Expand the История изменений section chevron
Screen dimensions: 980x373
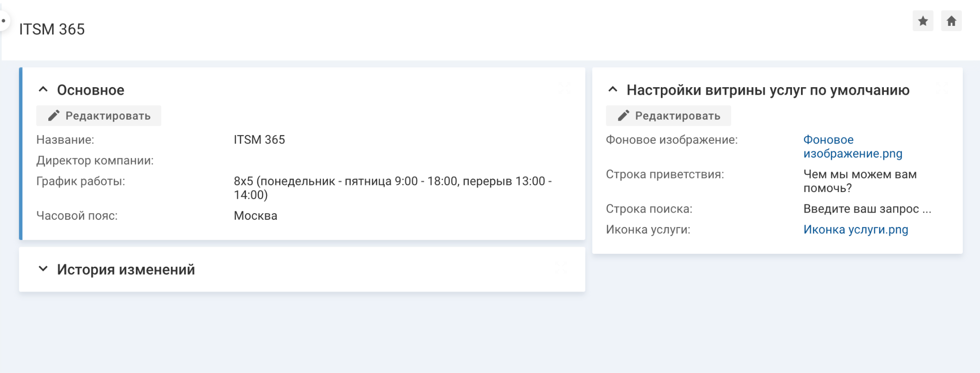tap(43, 269)
